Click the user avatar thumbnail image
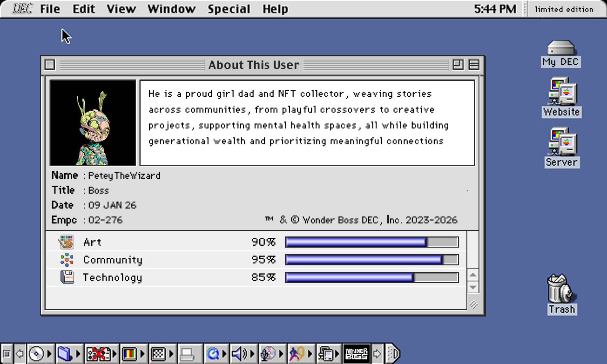607x364 pixels. (x=93, y=123)
